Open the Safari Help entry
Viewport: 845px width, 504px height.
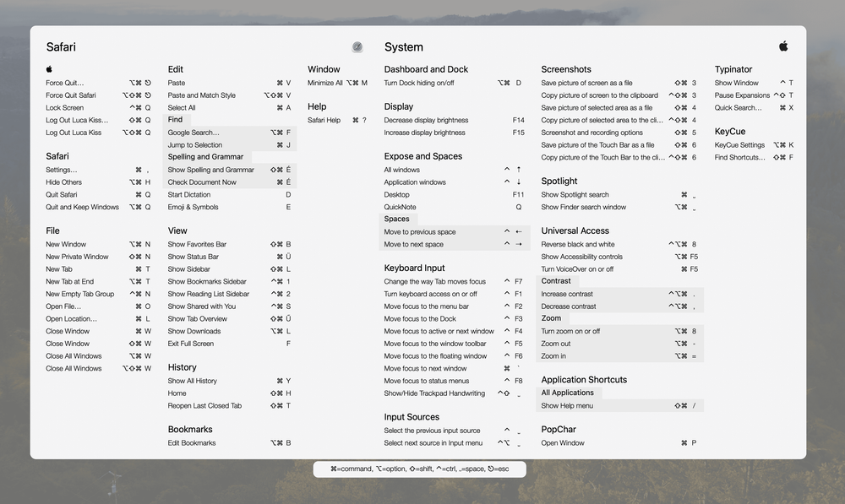(x=337, y=120)
